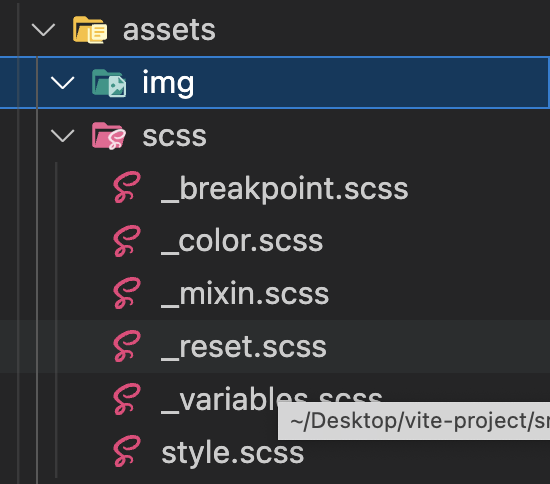This screenshot has width=550, height=484.
Task: Click the Sass icon beside _color.scss
Action: 127,241
